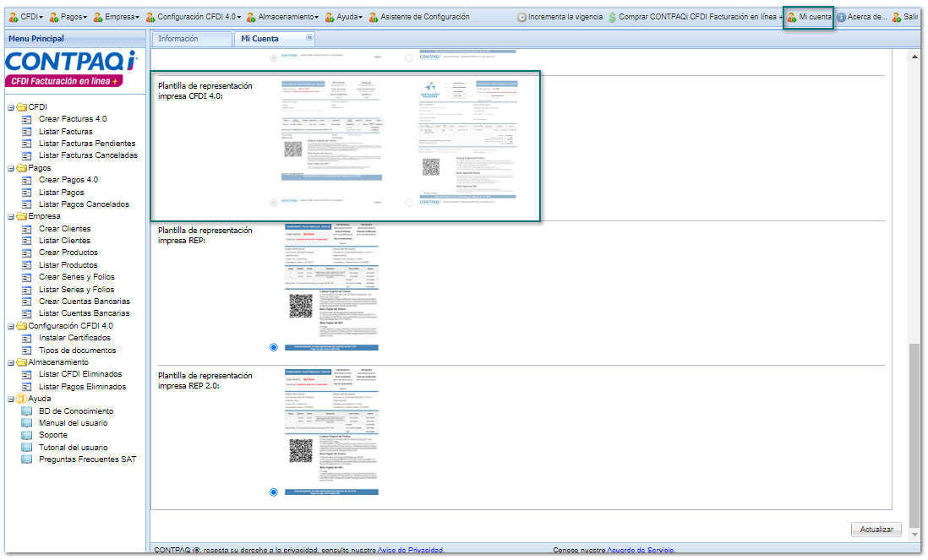Select first CFDI 4.0 template radio button
The height and width of the screenshot is (560, 928).
tap(274, 203)
